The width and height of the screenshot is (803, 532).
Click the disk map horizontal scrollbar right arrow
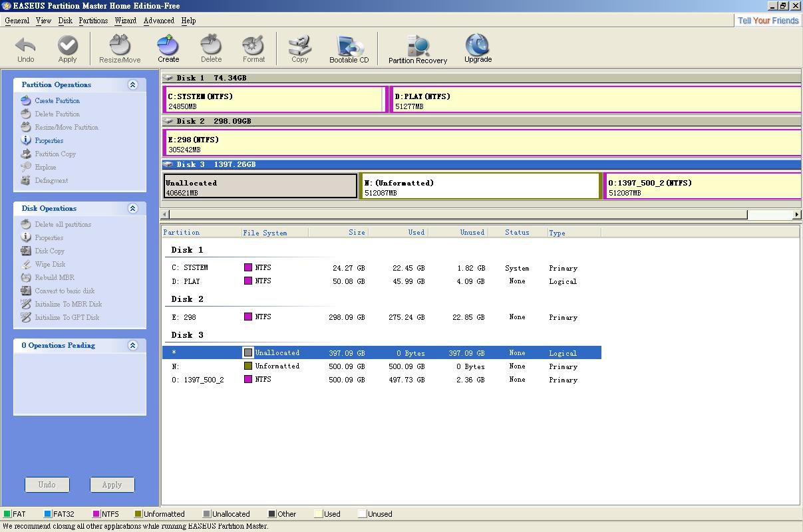pos(796,214)
